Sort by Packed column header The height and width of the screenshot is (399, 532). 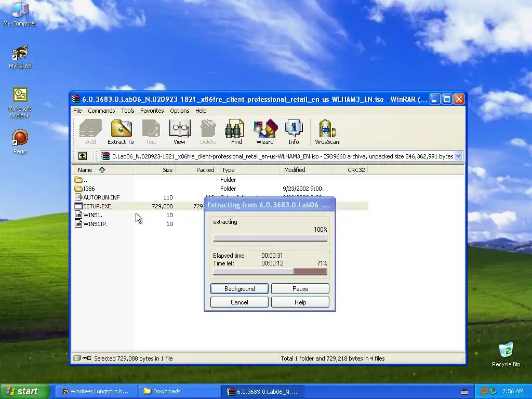[196, 170]
